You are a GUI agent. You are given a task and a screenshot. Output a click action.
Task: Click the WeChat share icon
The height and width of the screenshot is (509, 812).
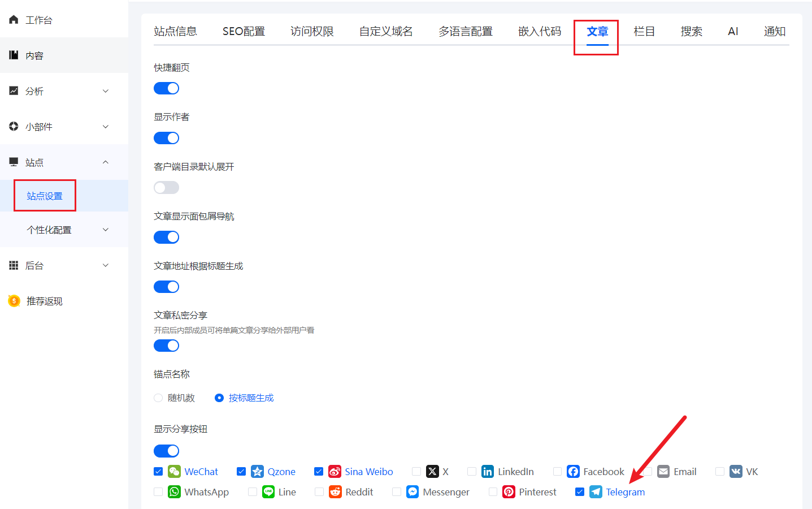(174, 471)
